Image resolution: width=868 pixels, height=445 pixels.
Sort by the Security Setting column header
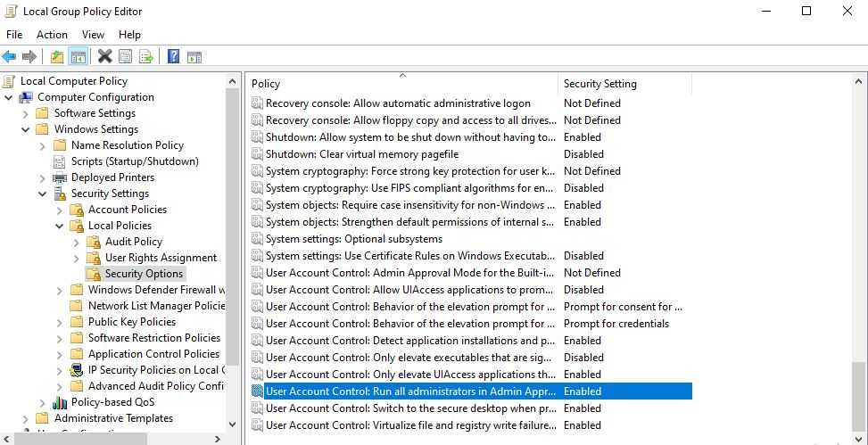point(600,84)
